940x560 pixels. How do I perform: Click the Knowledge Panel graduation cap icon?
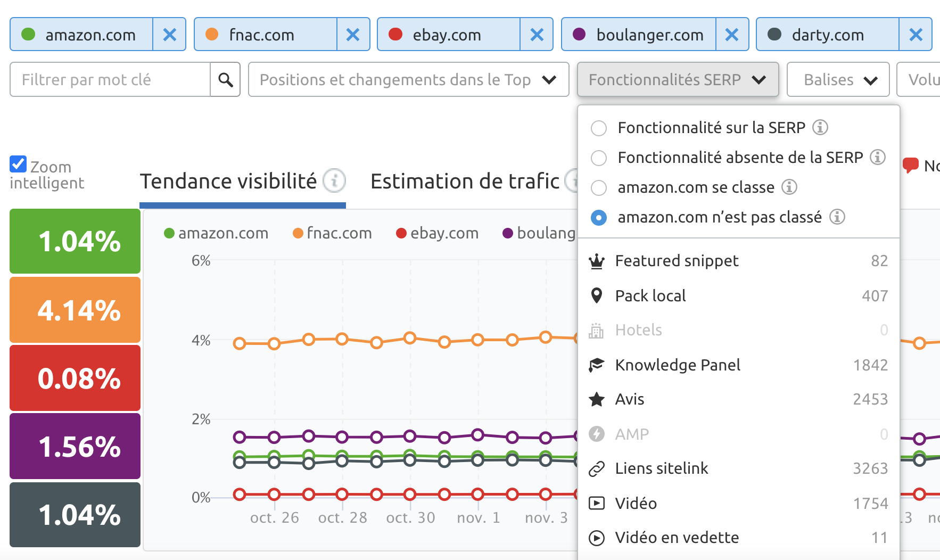(x=597, y=365)
